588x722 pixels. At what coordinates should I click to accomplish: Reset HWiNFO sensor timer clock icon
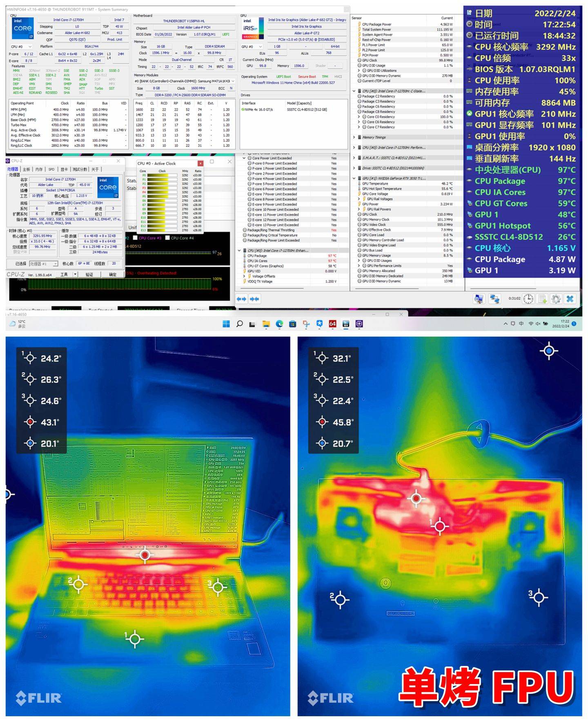click(x=528, y=299)
